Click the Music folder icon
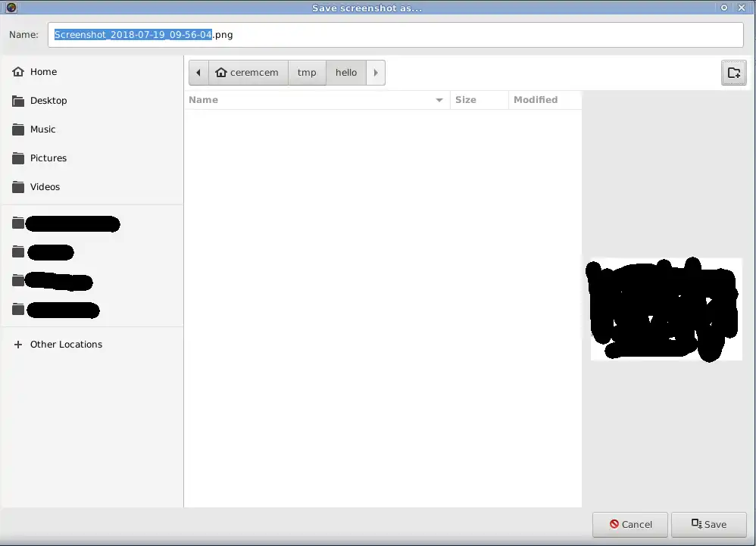756x546 pixels. pyautogui.click(x=18, y=129)
